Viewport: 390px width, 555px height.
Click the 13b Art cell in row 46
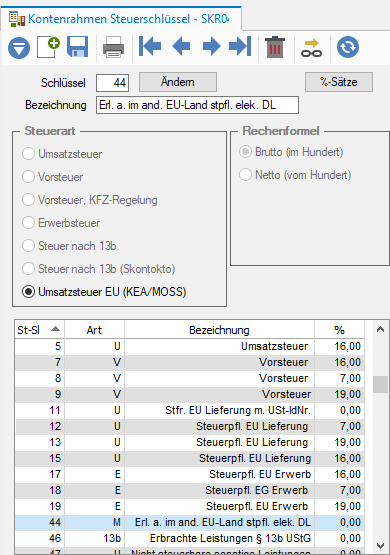pyautogui.click(x=94, y=538)
